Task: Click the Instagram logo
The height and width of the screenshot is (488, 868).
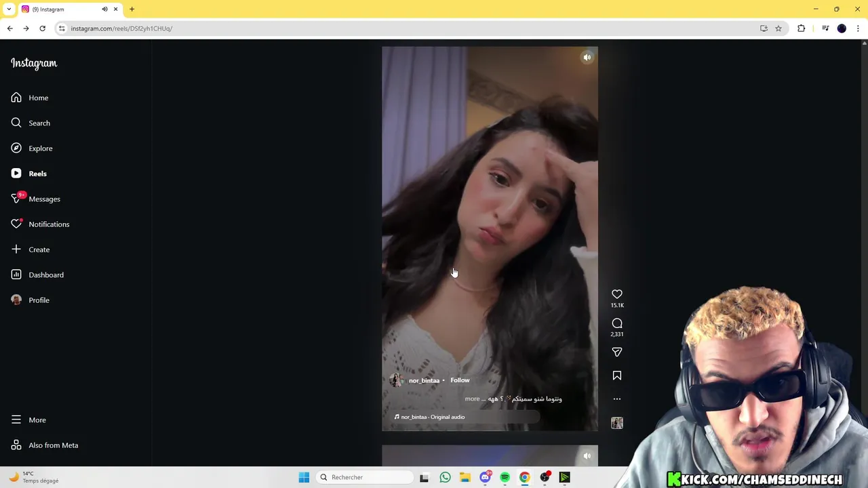Action: click(x=34, y=63)
